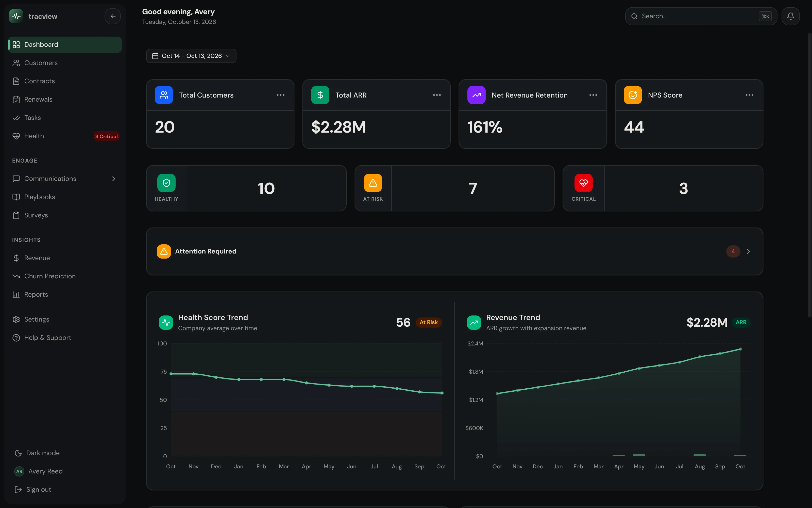Open Renewals page
812x508 pixels.
pos(65,100)
